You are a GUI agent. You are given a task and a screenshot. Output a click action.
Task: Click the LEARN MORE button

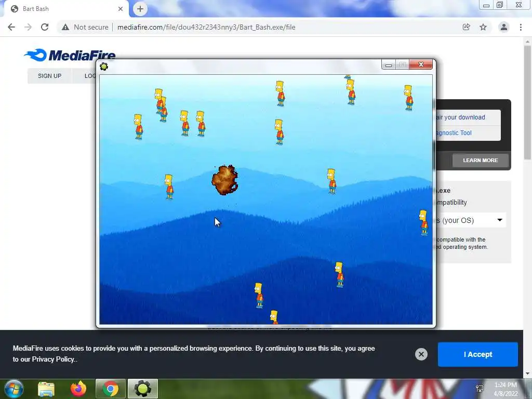(481, 160)
